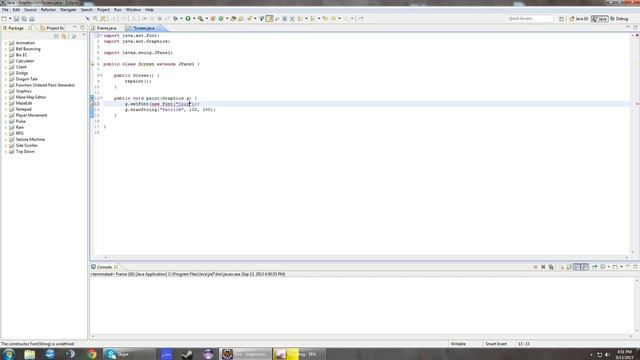Expand the Notepad project
Screen dimensions: 640x360
[x=6, y=109]
